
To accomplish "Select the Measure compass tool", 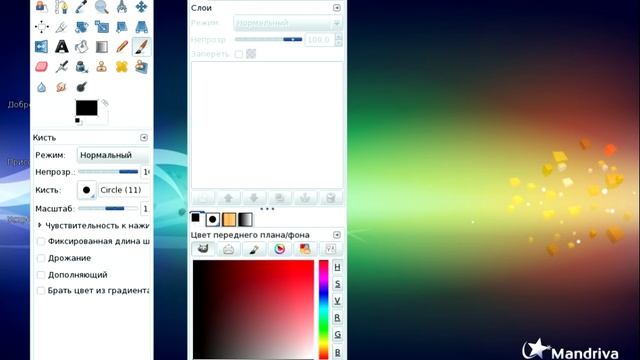I will tap(121, 7).
